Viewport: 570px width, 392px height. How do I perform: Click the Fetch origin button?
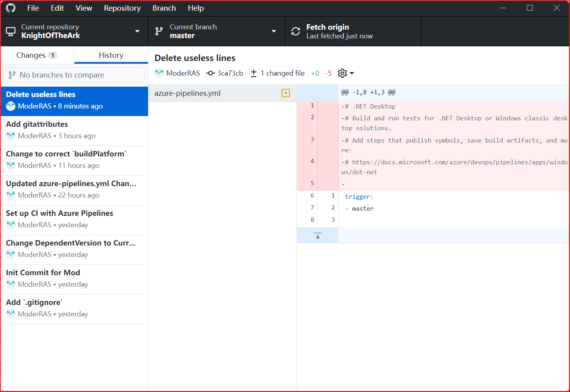tap(353, 31)
